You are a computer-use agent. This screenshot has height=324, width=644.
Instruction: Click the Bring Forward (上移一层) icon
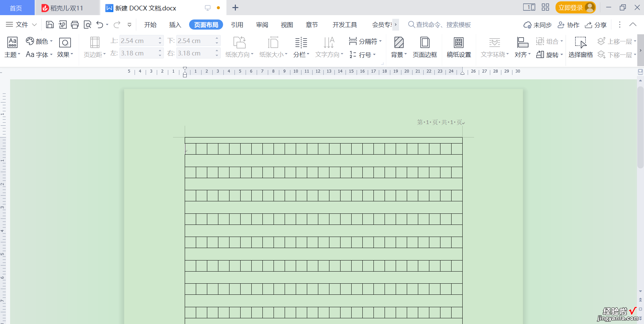click(601, 41)
